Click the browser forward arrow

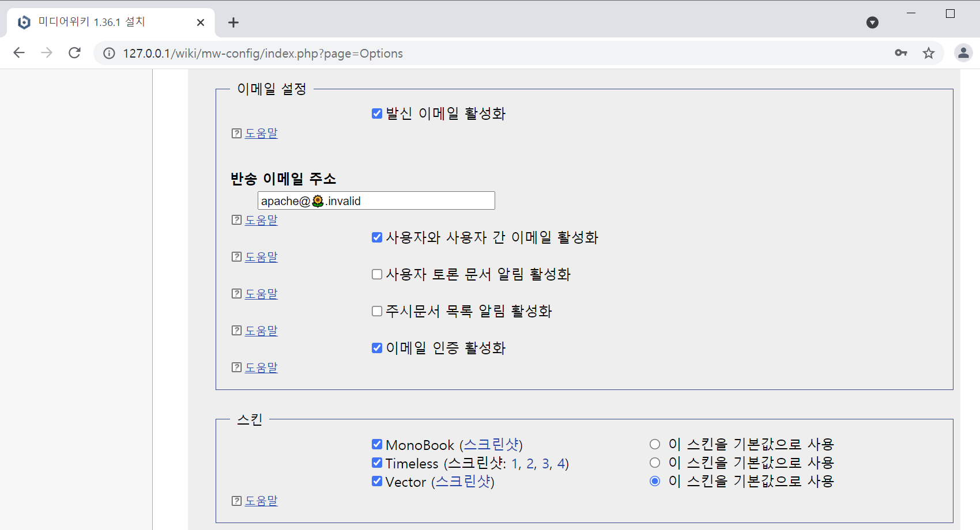point(47,53)
